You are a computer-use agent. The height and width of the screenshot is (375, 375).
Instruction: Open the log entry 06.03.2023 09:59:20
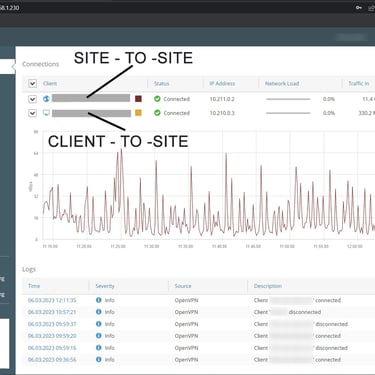(52, 336)
